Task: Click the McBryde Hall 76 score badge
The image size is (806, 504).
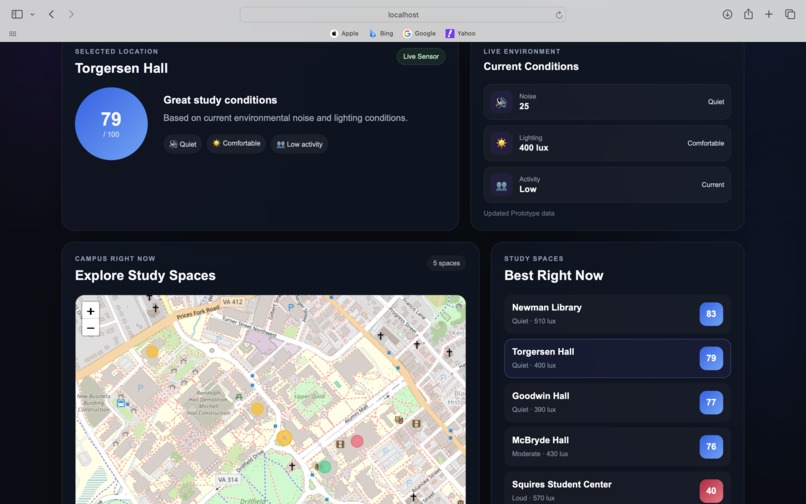Action: coord(711,446)
